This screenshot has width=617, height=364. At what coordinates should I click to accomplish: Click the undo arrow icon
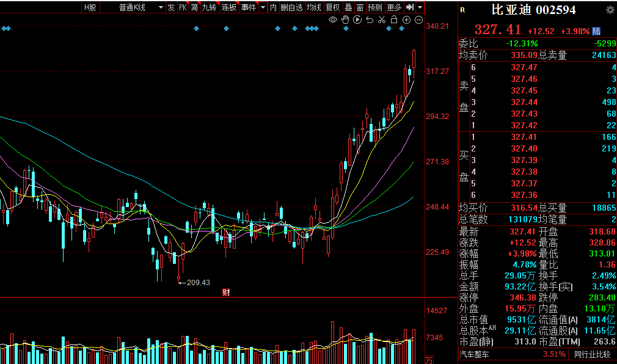(x=370, y=20)
